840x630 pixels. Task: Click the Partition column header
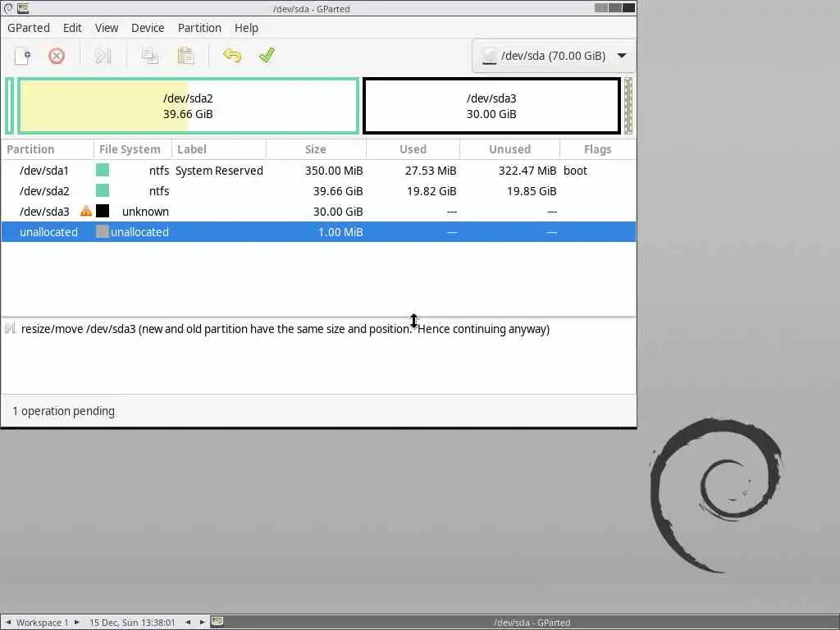click(x=47, y=149)
